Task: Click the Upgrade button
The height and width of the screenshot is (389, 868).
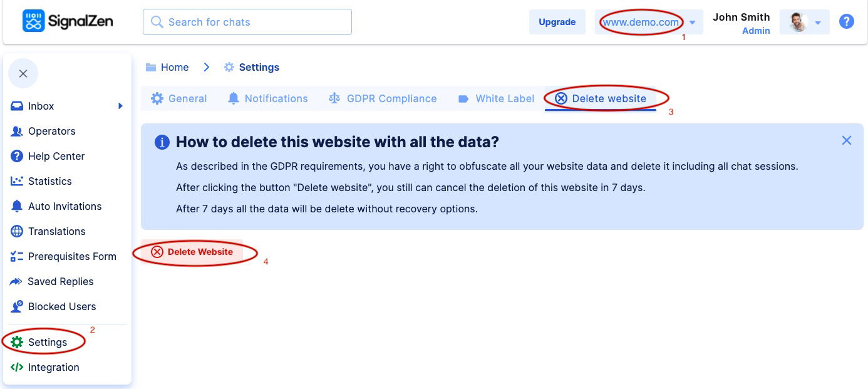Action: [557, 22]
